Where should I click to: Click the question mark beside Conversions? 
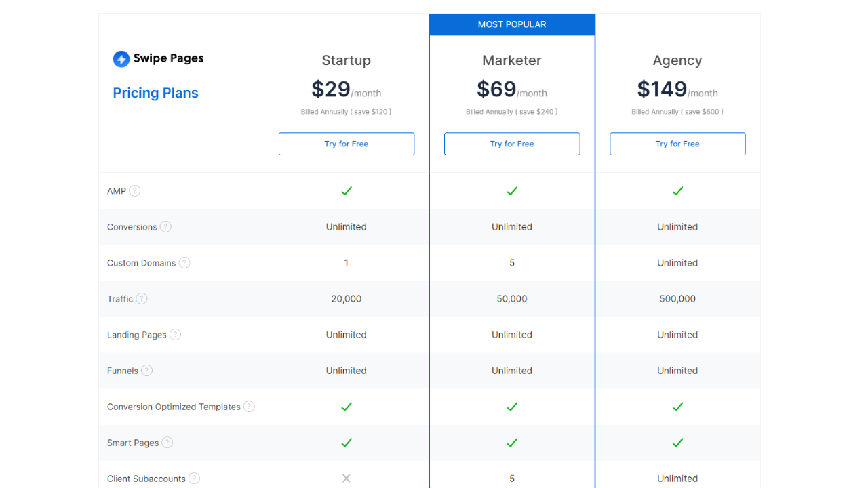point(165,227)
